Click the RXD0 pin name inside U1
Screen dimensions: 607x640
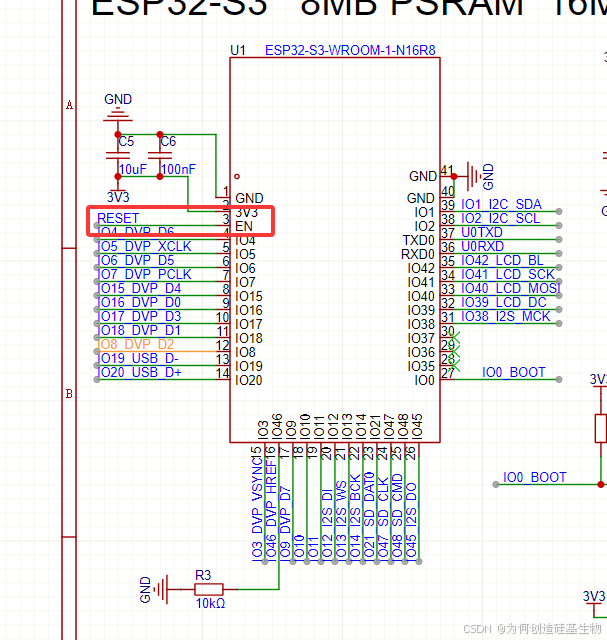418,254
